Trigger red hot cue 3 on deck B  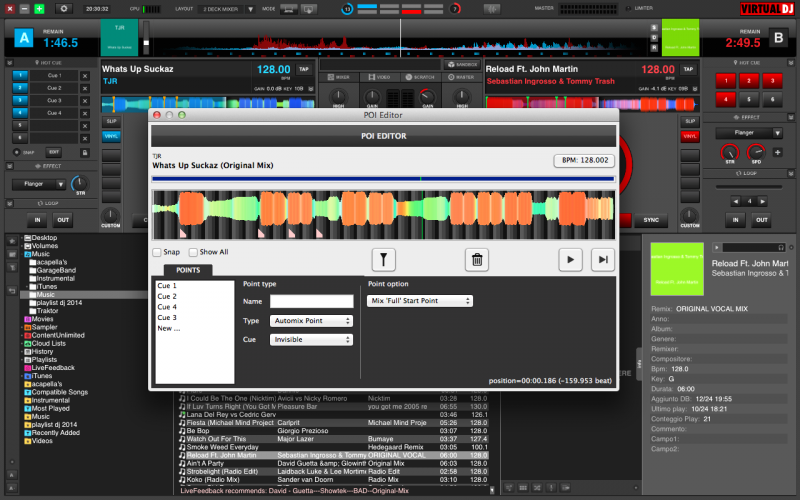point(772,81)
